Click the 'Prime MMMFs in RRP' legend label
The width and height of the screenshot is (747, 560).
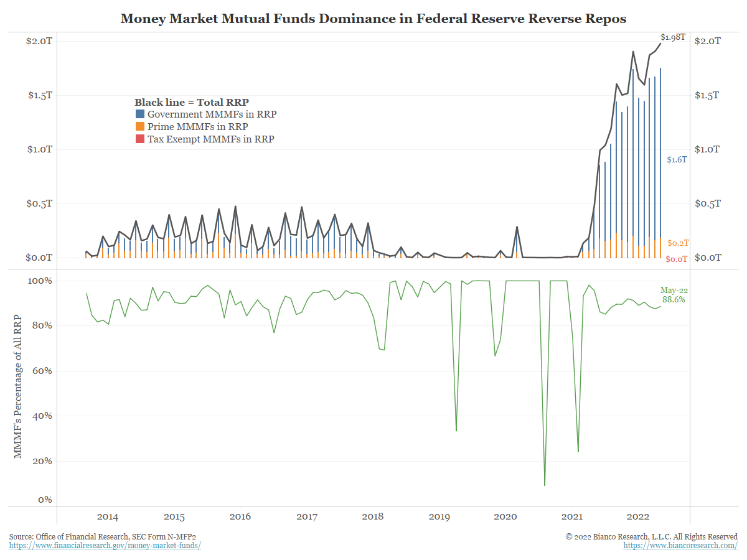pyautogui.click(x=198, y=127)
